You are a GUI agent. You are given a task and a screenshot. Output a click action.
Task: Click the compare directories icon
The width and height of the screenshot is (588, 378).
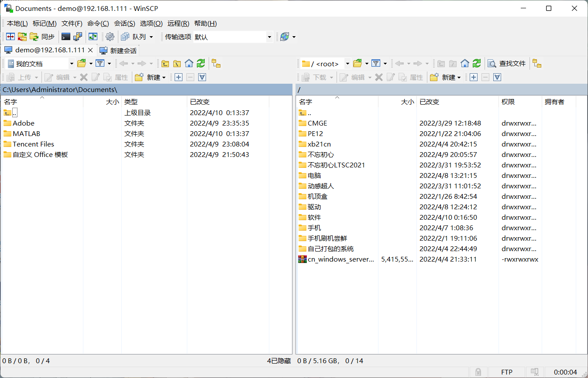pos(10,37)
